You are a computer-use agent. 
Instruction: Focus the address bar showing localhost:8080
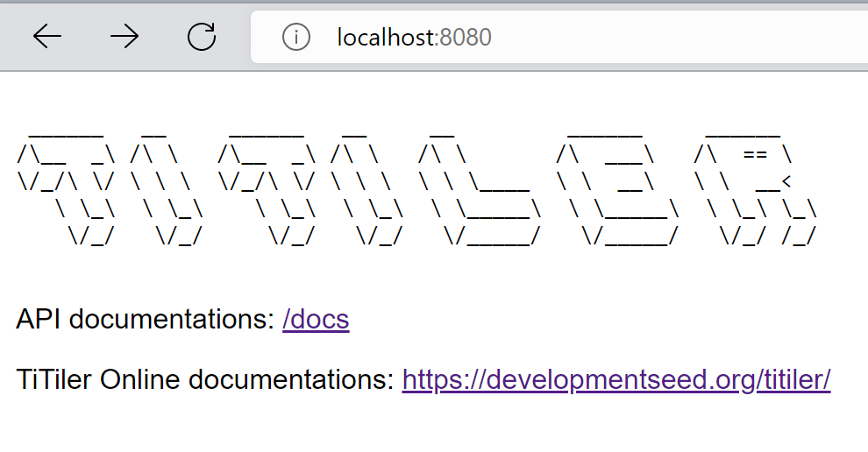pos(559,37)
